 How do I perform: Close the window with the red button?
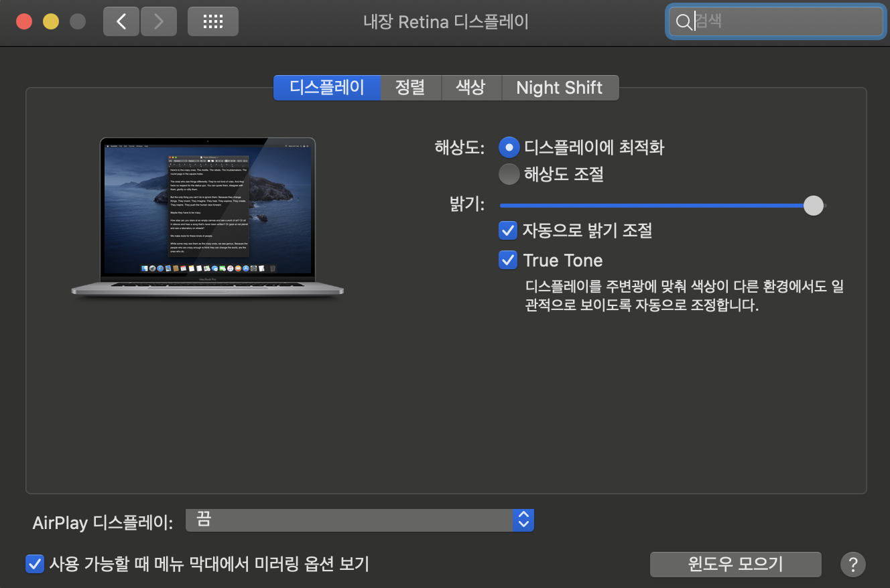[24, 21]
